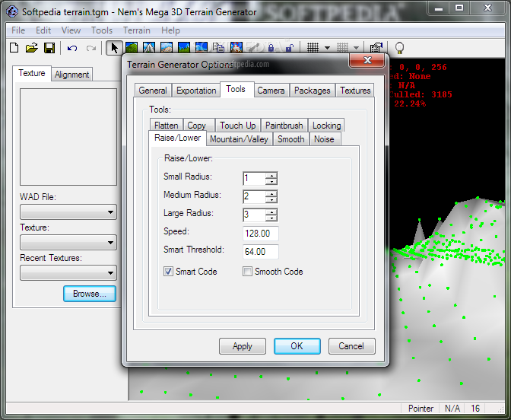The height and width of the screenshot is (420, 511).
Task: Click the Speed input field
Action: [x=261, y=233]
